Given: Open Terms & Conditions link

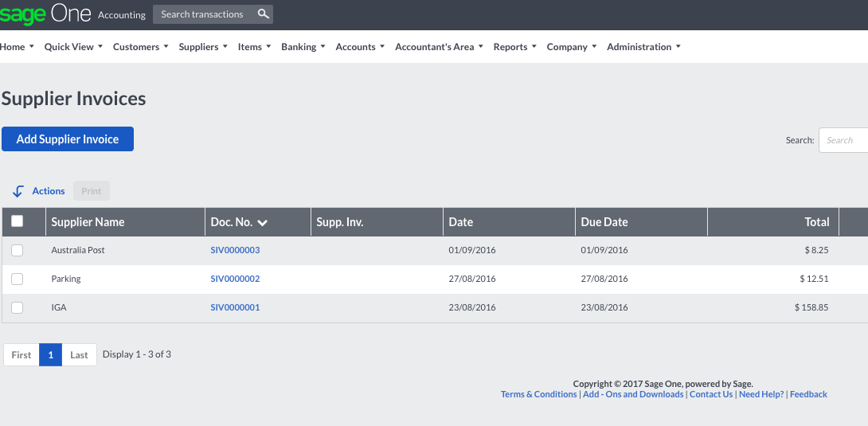Looking at the screenshot, I should coord(538,394).
